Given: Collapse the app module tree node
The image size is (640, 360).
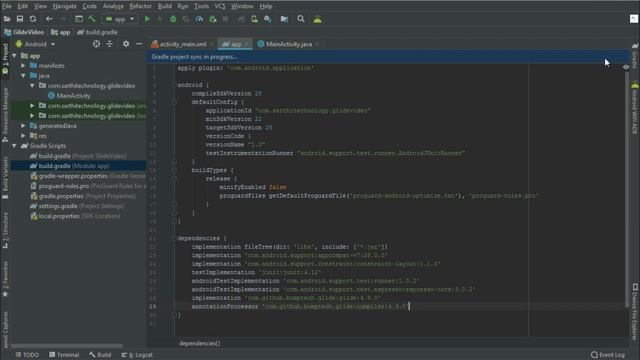Looking at the screenshot, I should [14, 56].
